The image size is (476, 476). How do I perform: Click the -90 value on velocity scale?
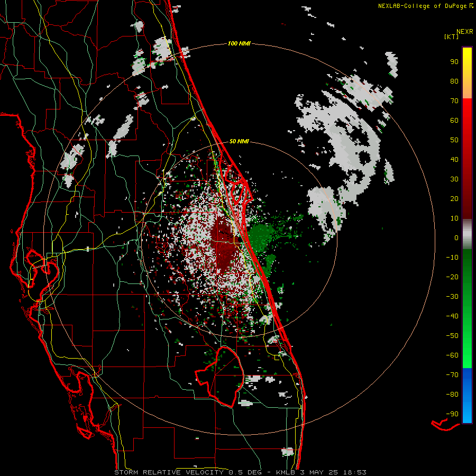tap(452, 414)
